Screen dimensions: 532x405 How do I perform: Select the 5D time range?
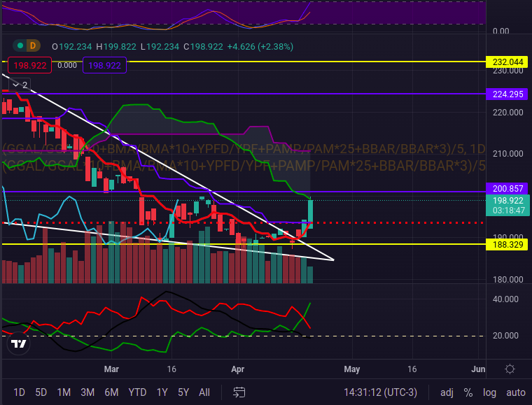[x=41, y=392]
